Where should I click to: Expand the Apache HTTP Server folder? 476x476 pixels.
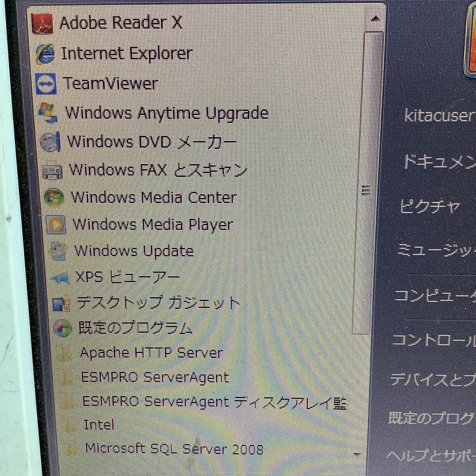[x=151, y=352]
